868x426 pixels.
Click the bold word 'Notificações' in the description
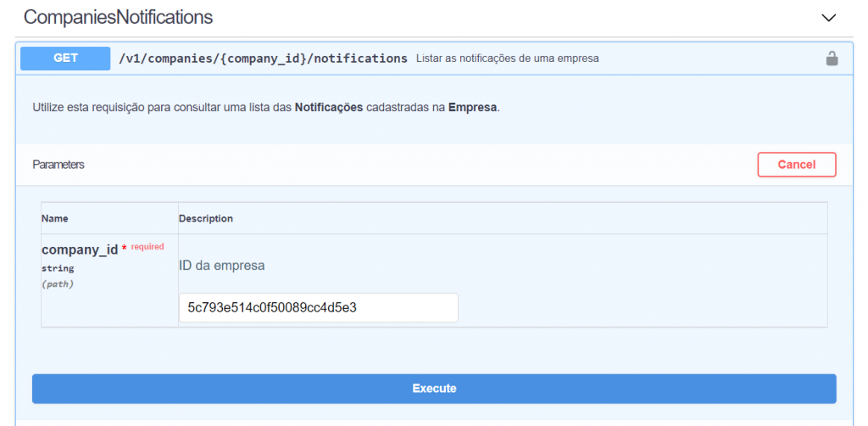coord(329,108)
